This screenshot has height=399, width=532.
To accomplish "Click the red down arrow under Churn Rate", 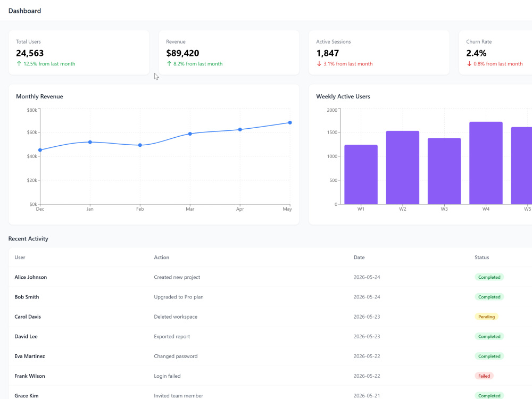I will [x=469, y=64].
